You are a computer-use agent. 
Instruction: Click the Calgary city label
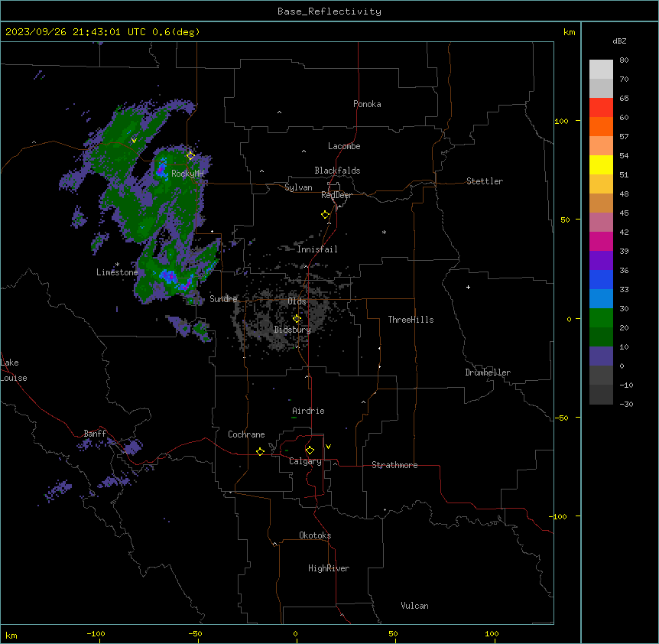coord(305,461)
